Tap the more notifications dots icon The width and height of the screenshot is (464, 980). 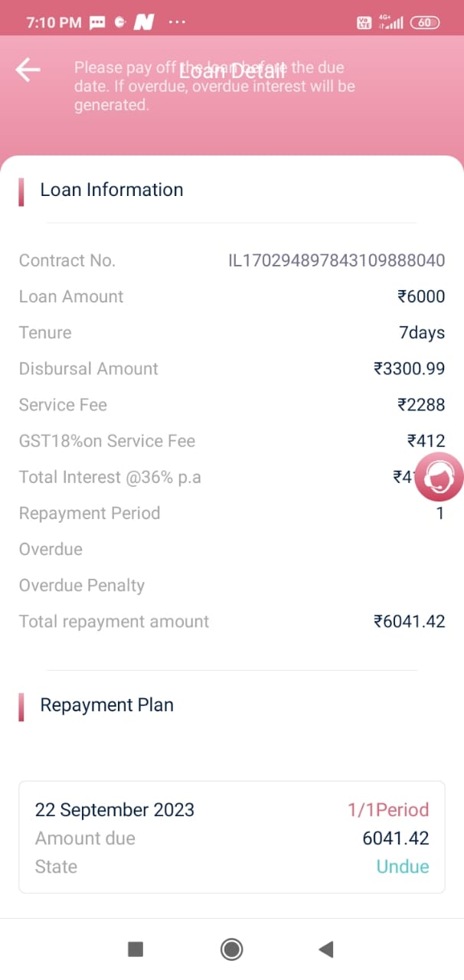click(x=176, y=23)
